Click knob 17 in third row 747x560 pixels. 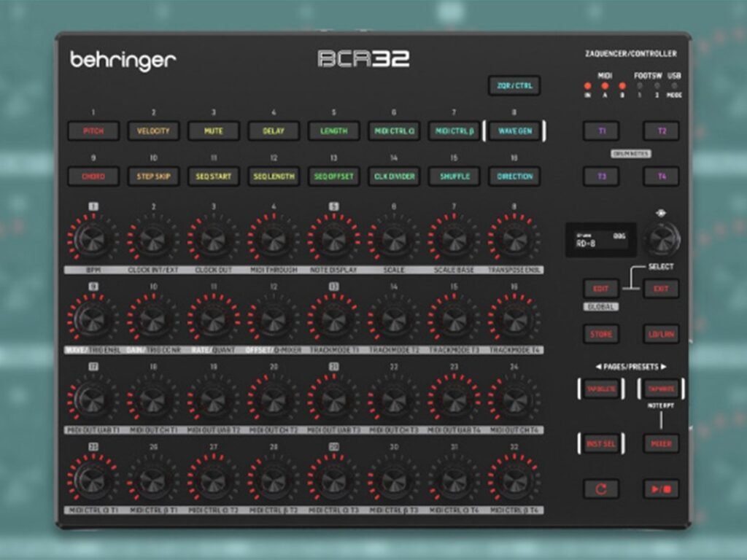pyautogui.click(x=93, y=398)
